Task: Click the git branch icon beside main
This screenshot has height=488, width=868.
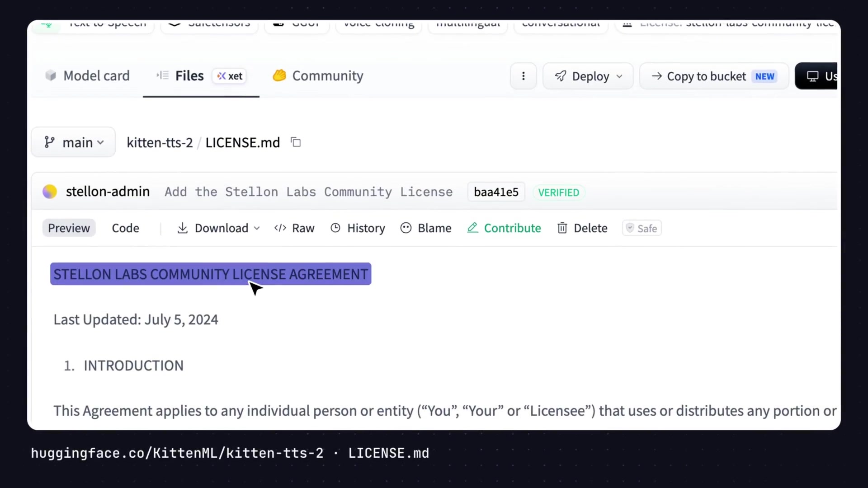Action: pos(50,142)
